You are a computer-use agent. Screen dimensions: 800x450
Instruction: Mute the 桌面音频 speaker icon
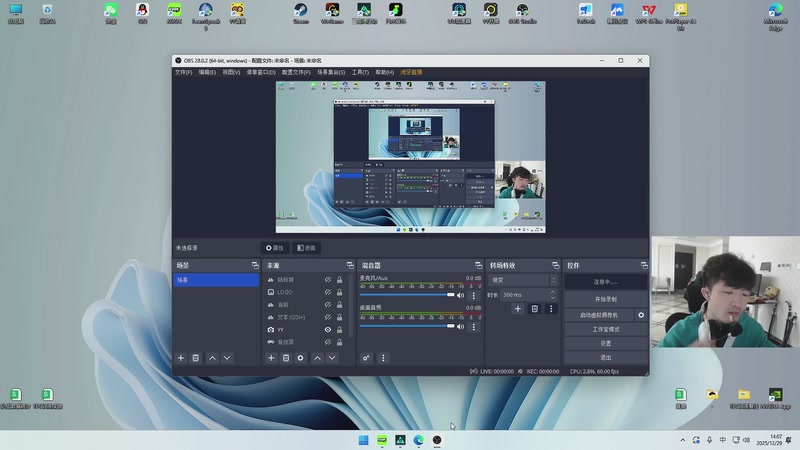point(461,325)
